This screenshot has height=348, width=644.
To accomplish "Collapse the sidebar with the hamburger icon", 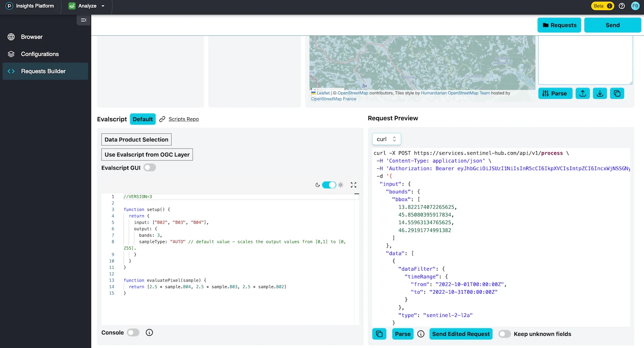I will point(83,20).
